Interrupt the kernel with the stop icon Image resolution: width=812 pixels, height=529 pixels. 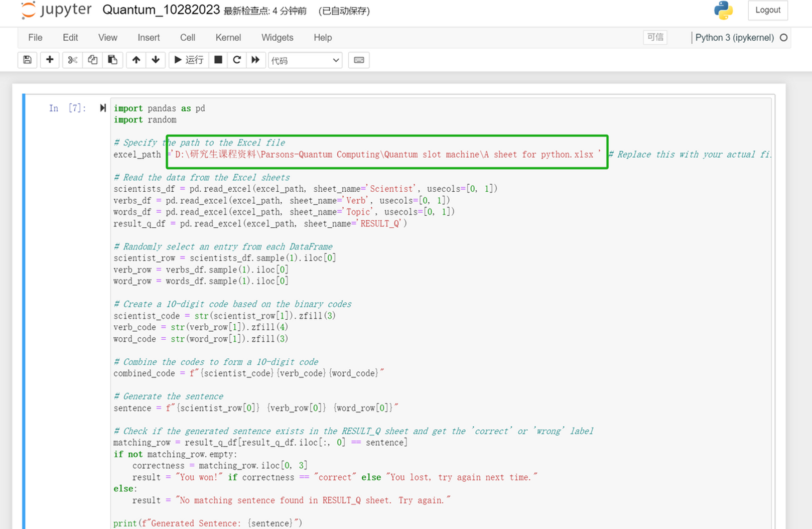218,60
